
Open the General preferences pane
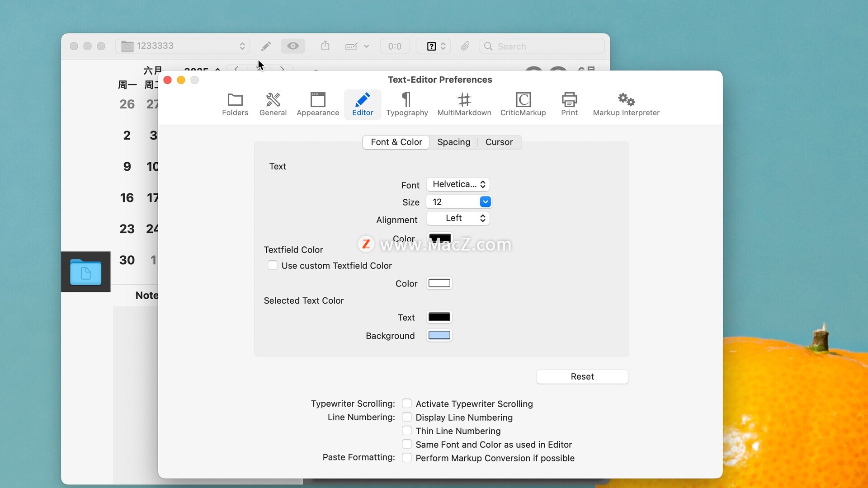[x=273, y=104]
